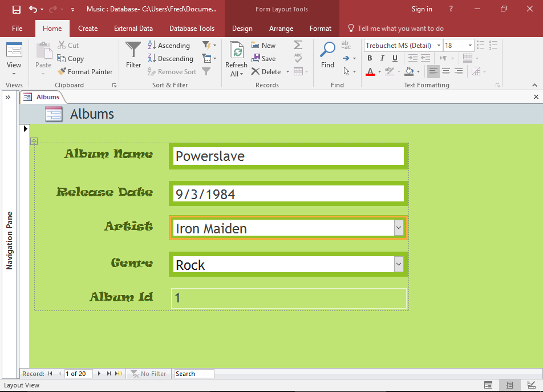Open the Genre combo box dropdown
The height and width of the screenshot is (392, 543).
pyautogui.click(x=399, y=265)
